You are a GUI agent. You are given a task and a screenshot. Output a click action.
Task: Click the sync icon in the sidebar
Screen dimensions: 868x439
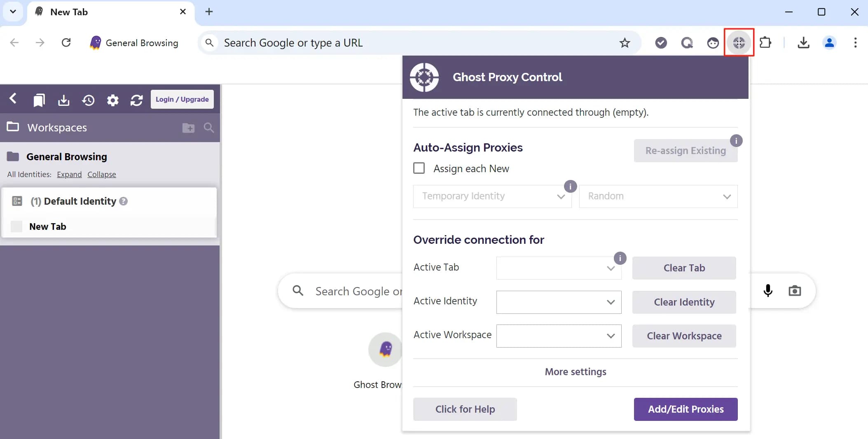tap(136, 100)
